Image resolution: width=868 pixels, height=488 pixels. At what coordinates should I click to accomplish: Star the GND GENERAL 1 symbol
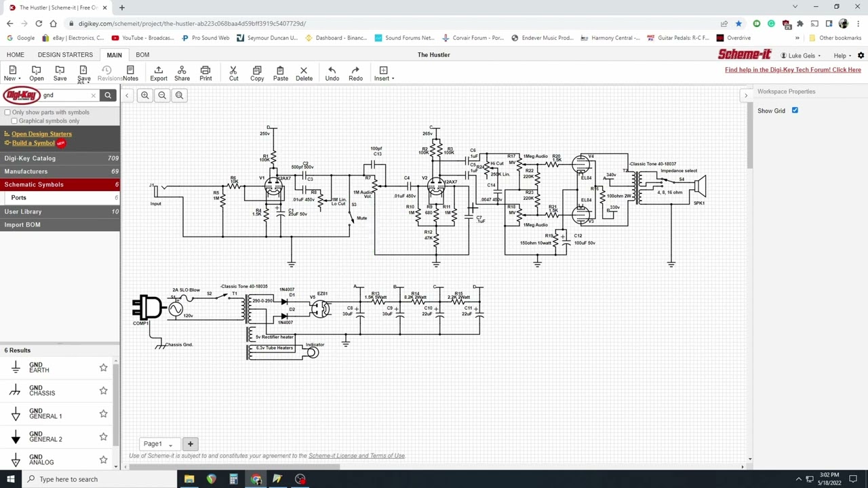(103, 413)
